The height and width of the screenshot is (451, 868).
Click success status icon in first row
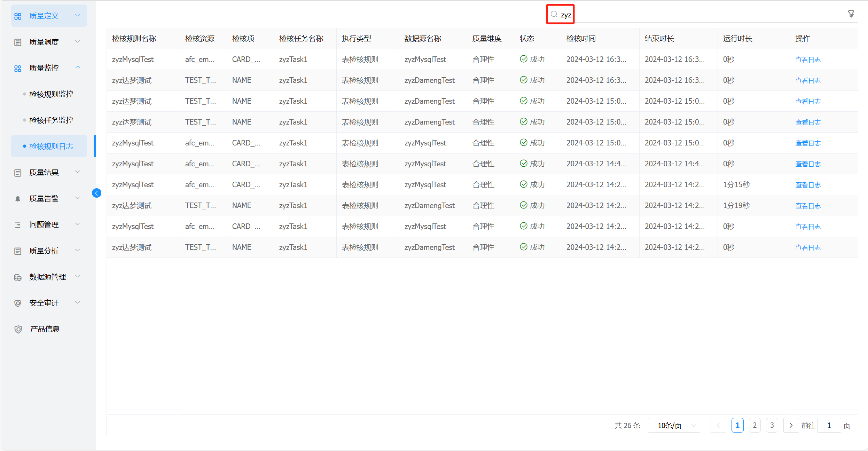523,59
